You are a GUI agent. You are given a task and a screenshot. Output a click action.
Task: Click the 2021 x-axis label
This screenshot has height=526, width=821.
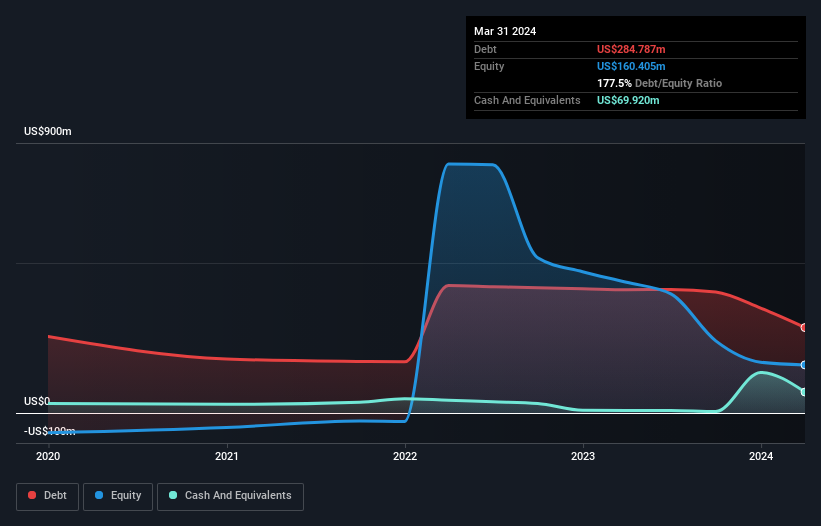pos(227,456)
